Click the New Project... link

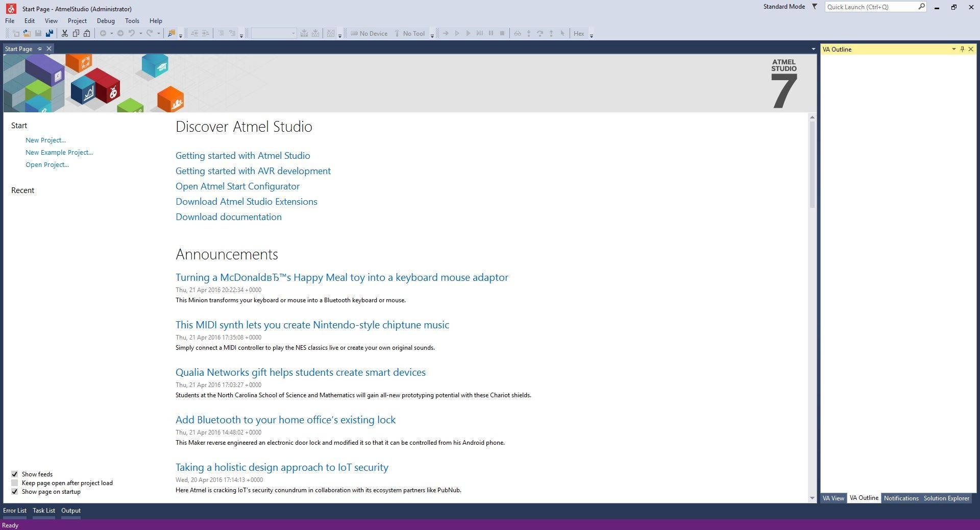[45, 140]
